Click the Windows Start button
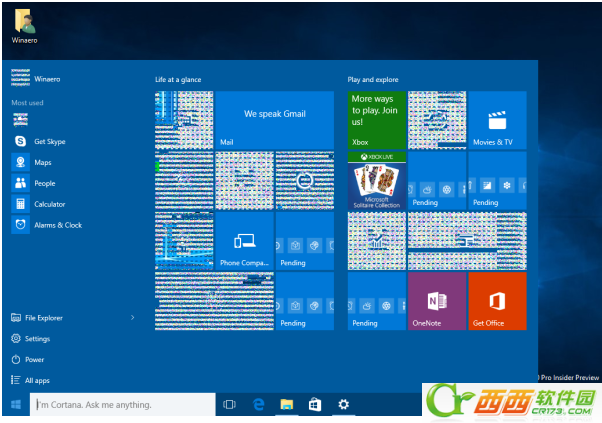Image resolution: width=602 pixels, height=423 pixels. 16,404
